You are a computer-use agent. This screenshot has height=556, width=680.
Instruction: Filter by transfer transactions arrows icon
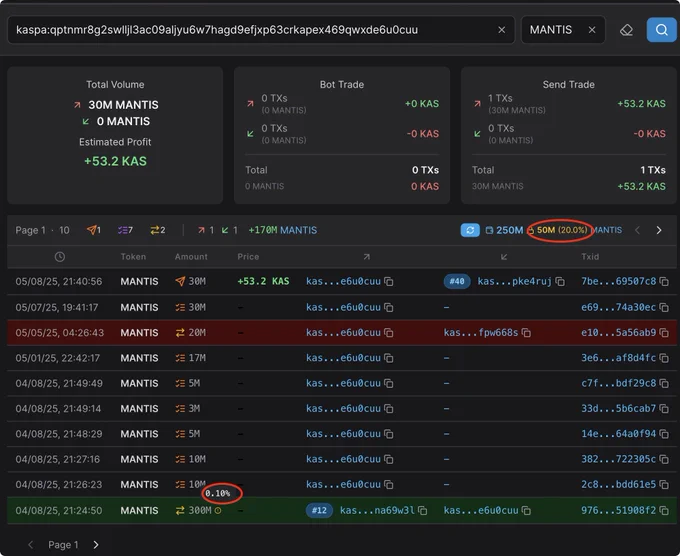click(157, 230)
